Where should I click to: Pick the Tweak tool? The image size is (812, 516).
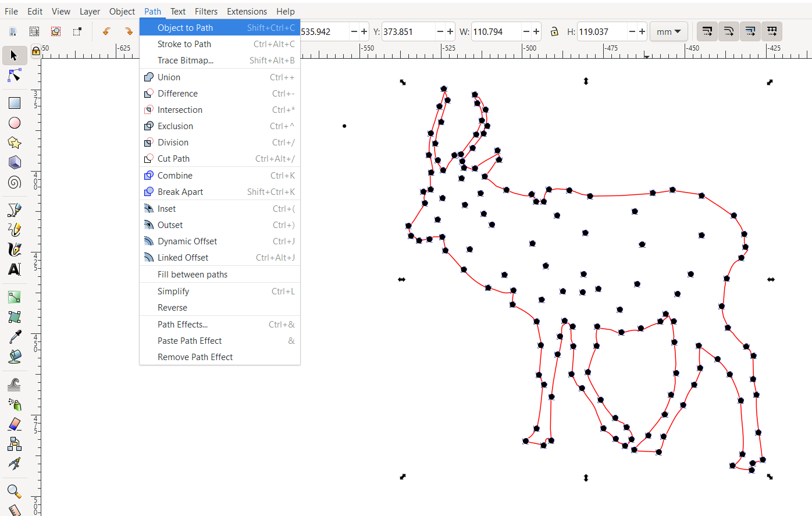pyautogui.click(x=15, y=384)
